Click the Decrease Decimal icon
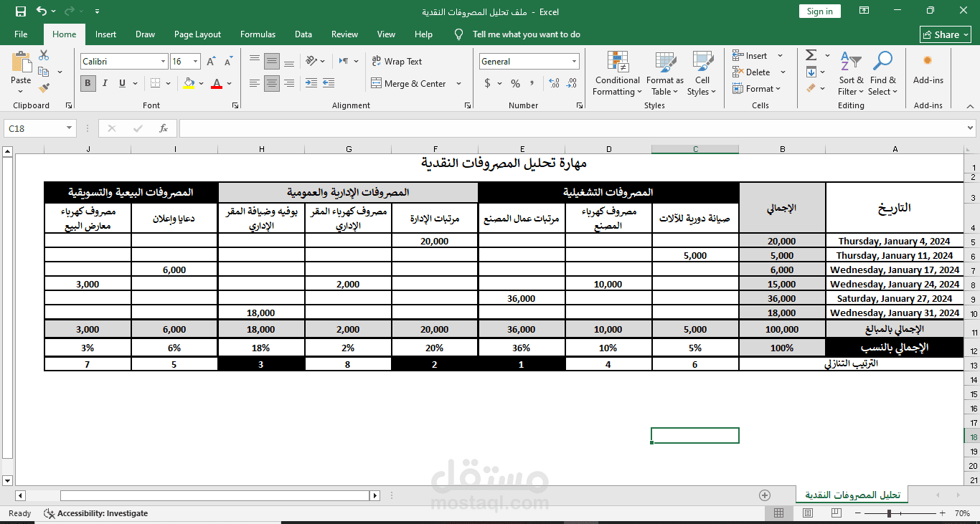The height and width of the screenshot is (524, 980). pyautogui.click(x=572, y=84)
